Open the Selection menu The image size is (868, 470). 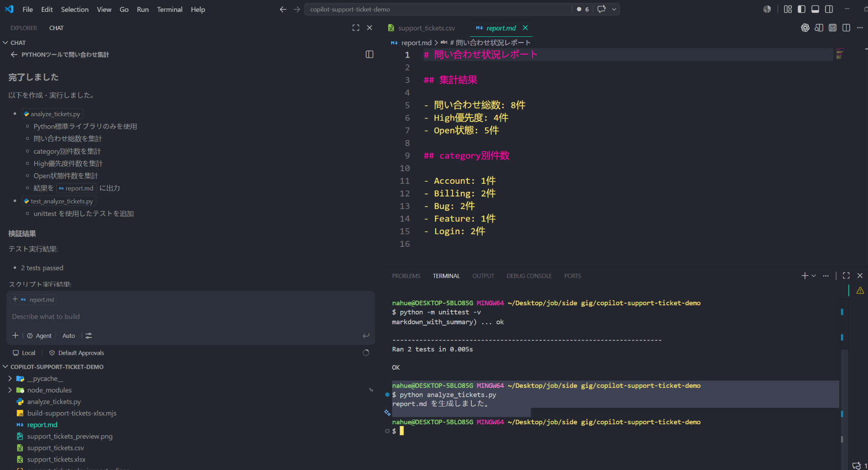pos(75,9)
